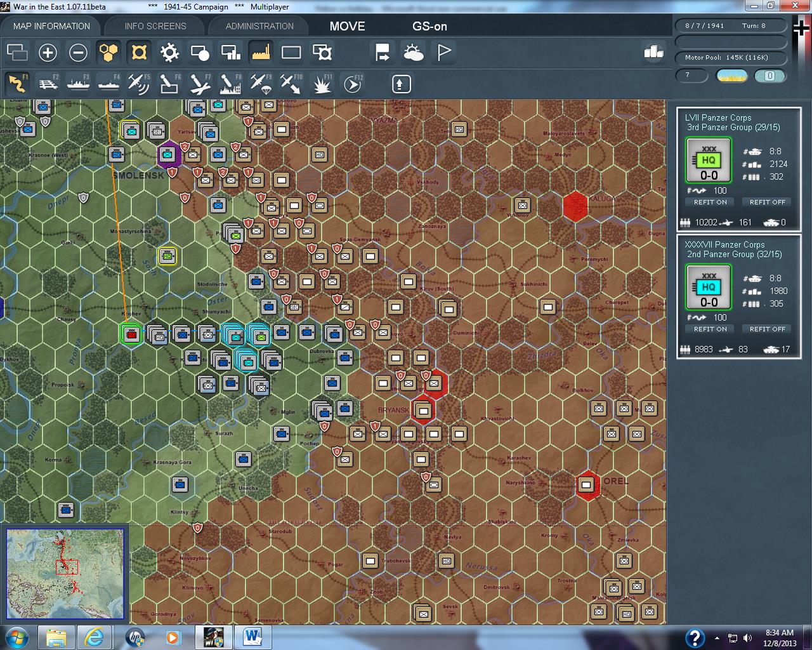Toggle the highlighted orange hexagon outline button

point(139,52)
